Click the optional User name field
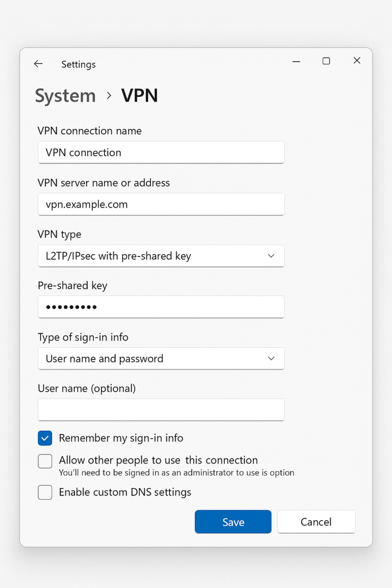The height and width of the screenshot is (588, 392). coord(161,410)
